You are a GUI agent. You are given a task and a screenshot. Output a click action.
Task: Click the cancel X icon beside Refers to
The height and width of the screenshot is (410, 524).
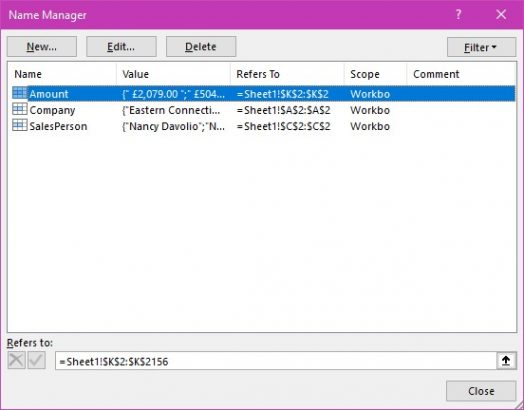tap(16, 361)
